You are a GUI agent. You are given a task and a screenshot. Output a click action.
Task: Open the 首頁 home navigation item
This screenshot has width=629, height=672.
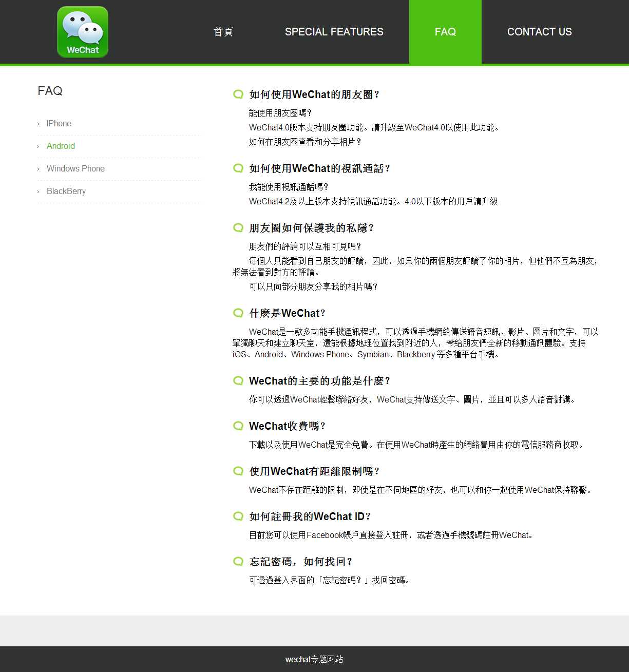click(x=223, y=32)
